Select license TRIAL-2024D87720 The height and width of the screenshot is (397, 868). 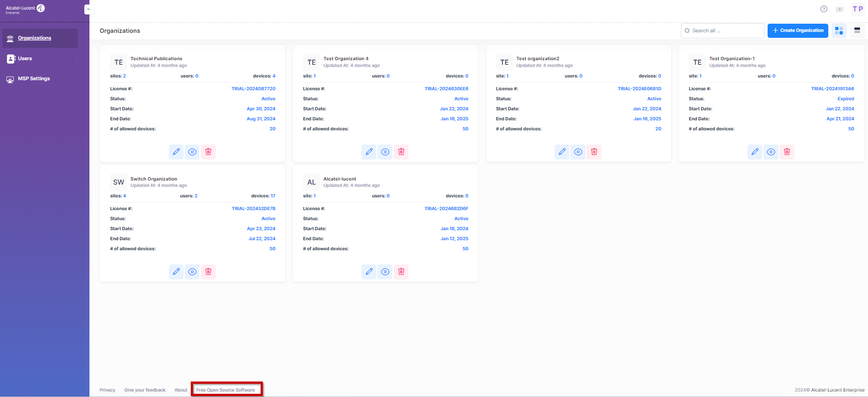click(x=253, y=89)
